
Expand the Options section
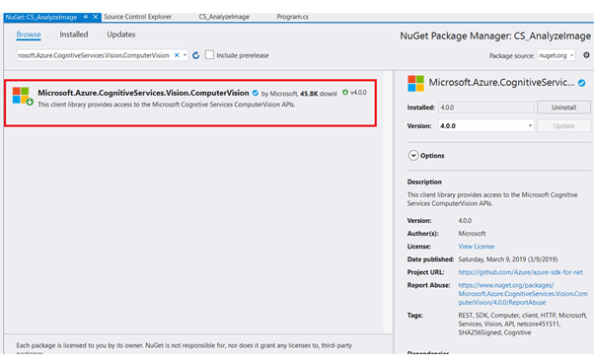coord(413,155)
